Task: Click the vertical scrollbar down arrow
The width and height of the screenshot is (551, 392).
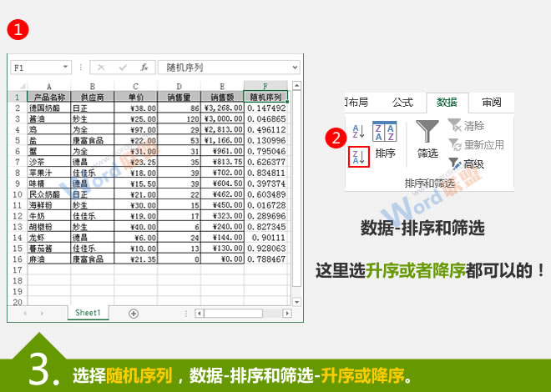Action: point(297,302)
